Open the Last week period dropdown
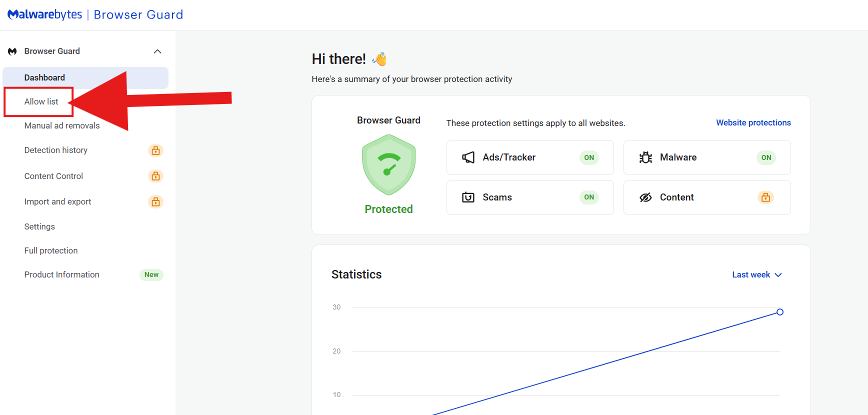Screen dimensions: 868x415 click(x=757, y=275)
